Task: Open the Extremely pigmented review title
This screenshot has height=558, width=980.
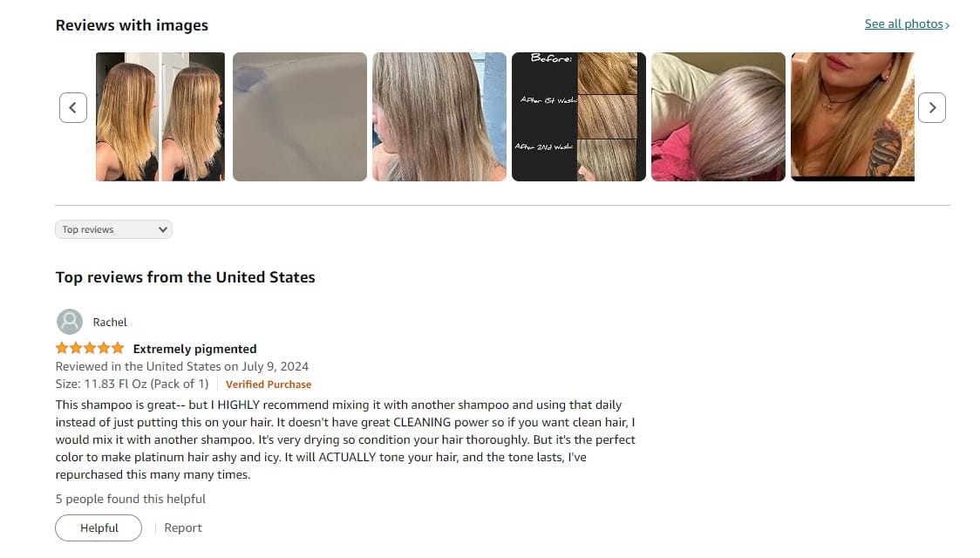Action: [195, 349]
